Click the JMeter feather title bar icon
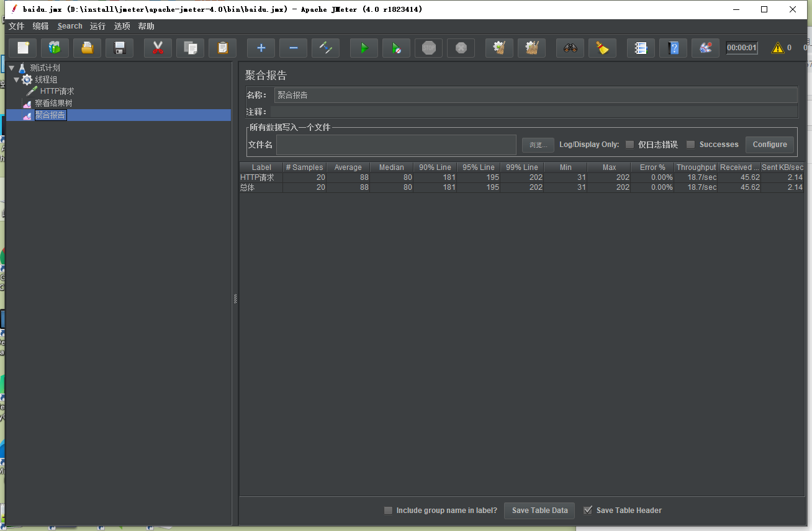The width and height of the screenshot is (812, 531). point(13,9)
